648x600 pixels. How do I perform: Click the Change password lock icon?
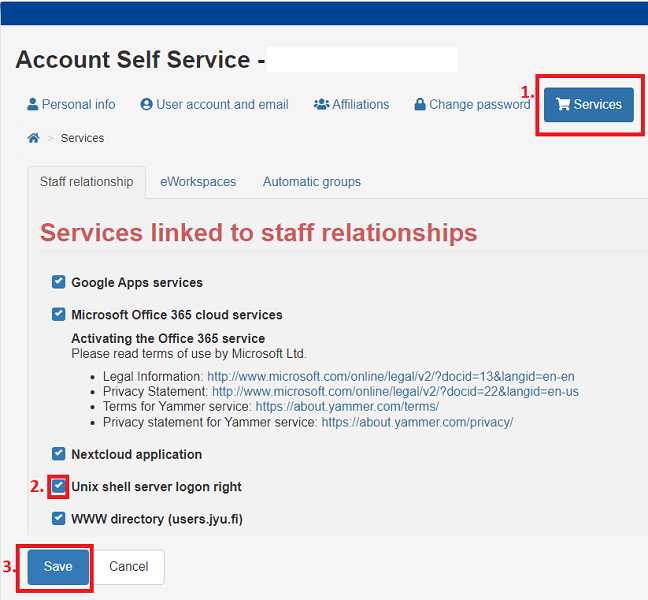pos(420,104)
